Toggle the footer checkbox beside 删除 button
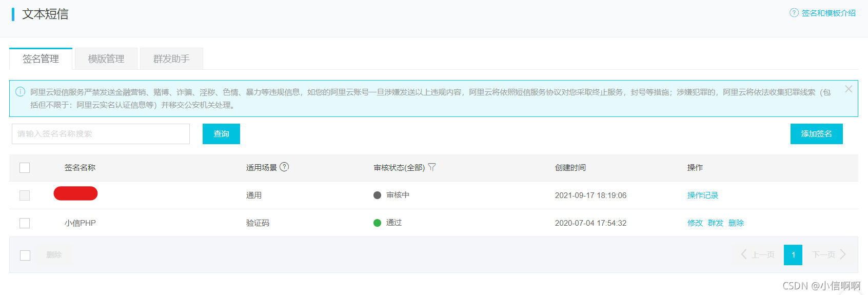Image resolution: width=868 pixels, height=295 pixels. click(25, 255)
